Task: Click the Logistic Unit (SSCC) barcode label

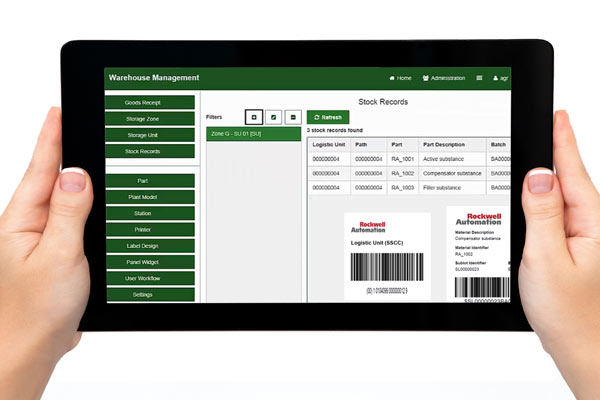Action: [x=387, y=256]
